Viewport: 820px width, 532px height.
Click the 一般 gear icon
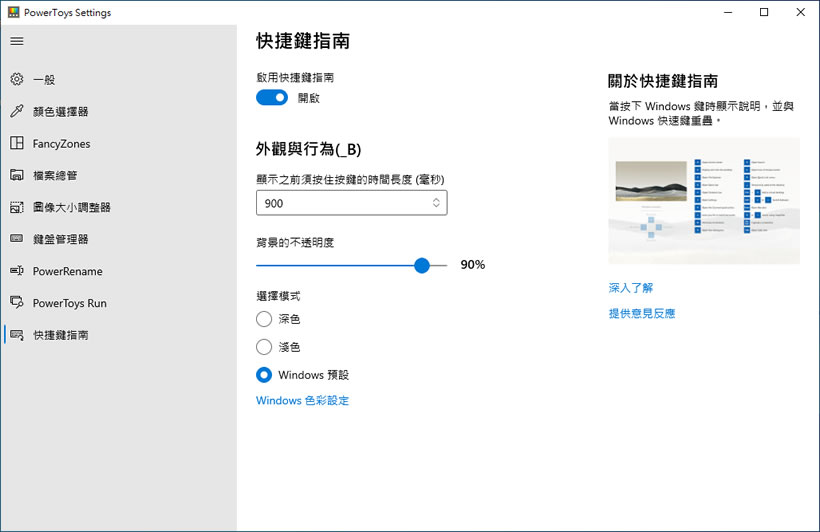tap(17, 79)
